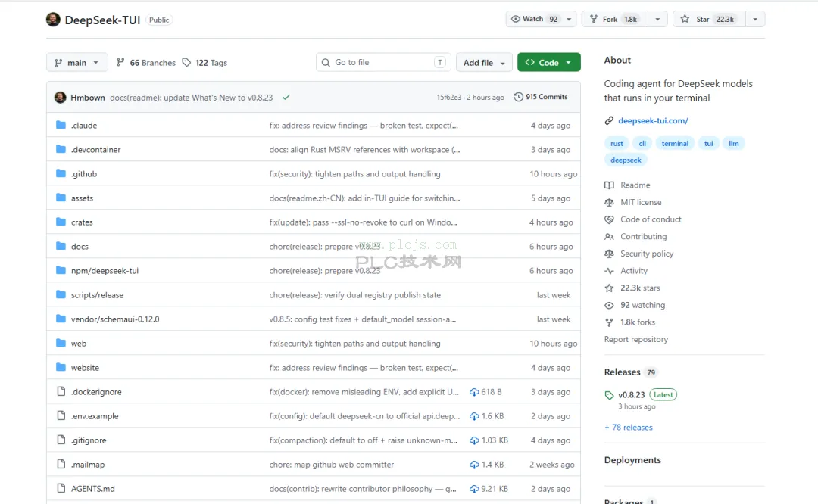Visit the deepseek-tui.com website link

pyautogui.click(x=653, y=121)
